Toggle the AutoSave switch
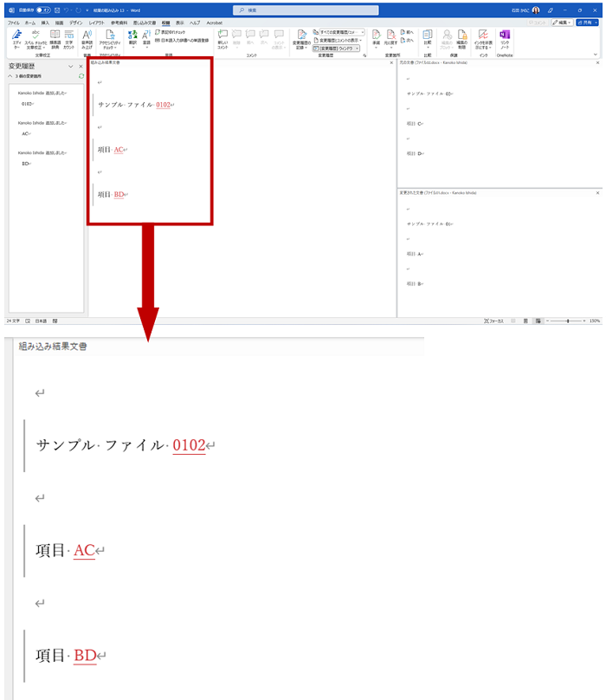The width and height of the screenshot is (606, 700). (42, 10)
